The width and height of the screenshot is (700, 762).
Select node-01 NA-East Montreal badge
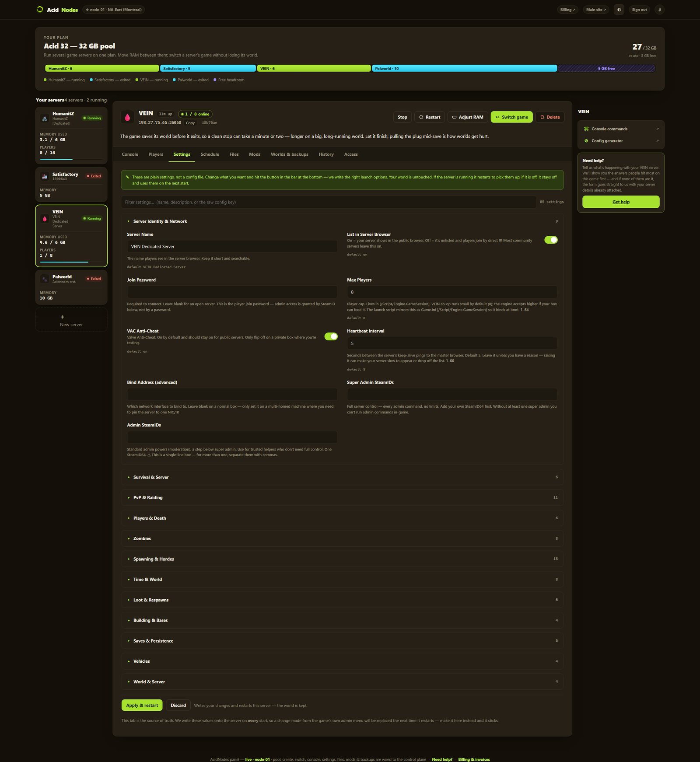pyautogui.click(x=114, y=10)
